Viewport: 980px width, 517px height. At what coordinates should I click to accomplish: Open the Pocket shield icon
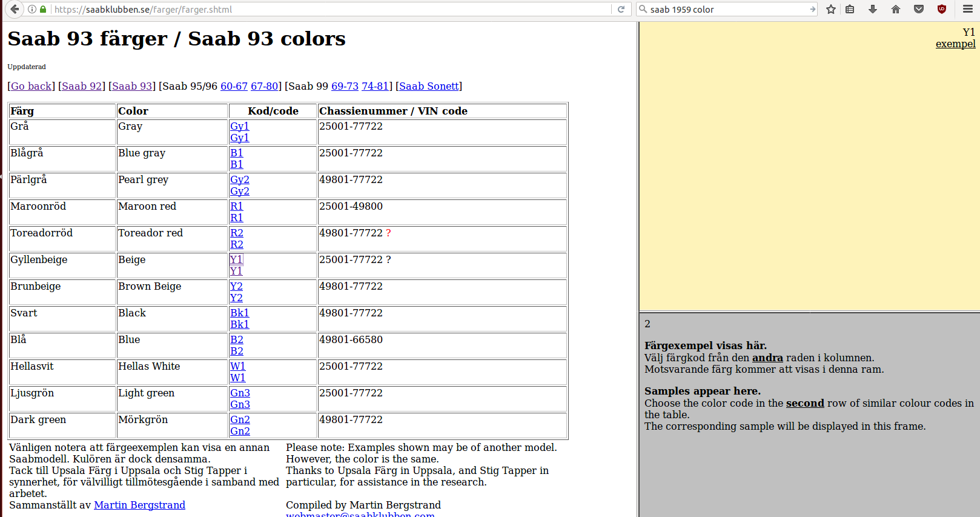[919, 9]
